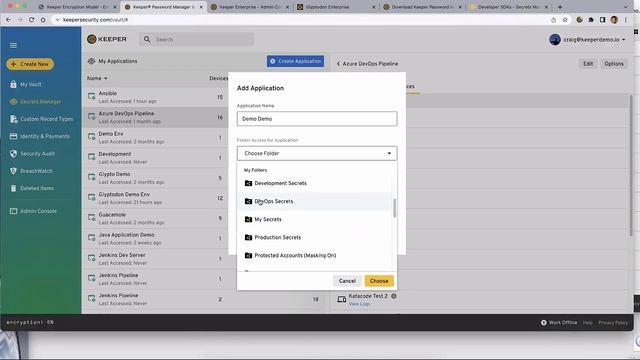Click the Identity & Payments card icon

[x=13, y=136]
